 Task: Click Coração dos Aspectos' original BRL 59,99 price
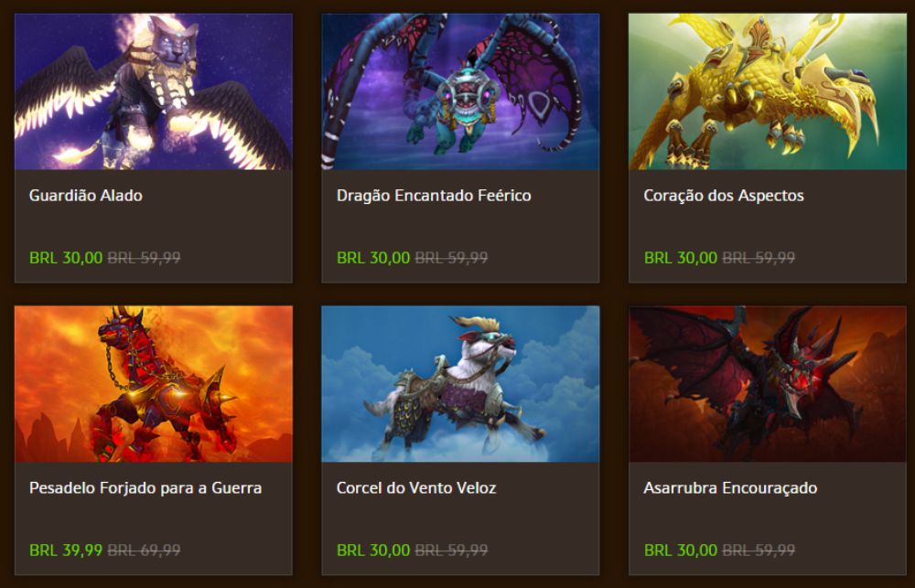pos(759,258)
